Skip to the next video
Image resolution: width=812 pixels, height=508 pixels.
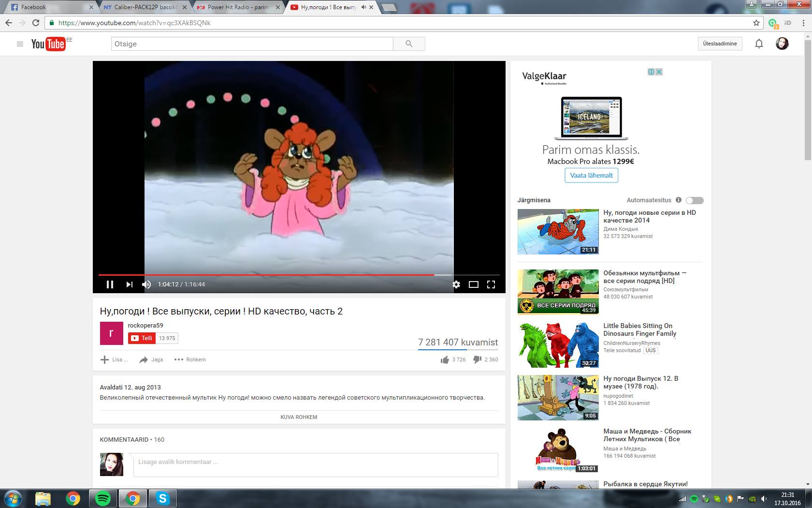tap(129, 284)
